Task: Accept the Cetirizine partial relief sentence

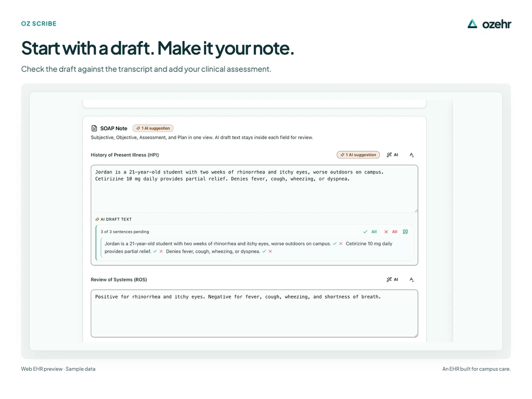Action: 155,252
